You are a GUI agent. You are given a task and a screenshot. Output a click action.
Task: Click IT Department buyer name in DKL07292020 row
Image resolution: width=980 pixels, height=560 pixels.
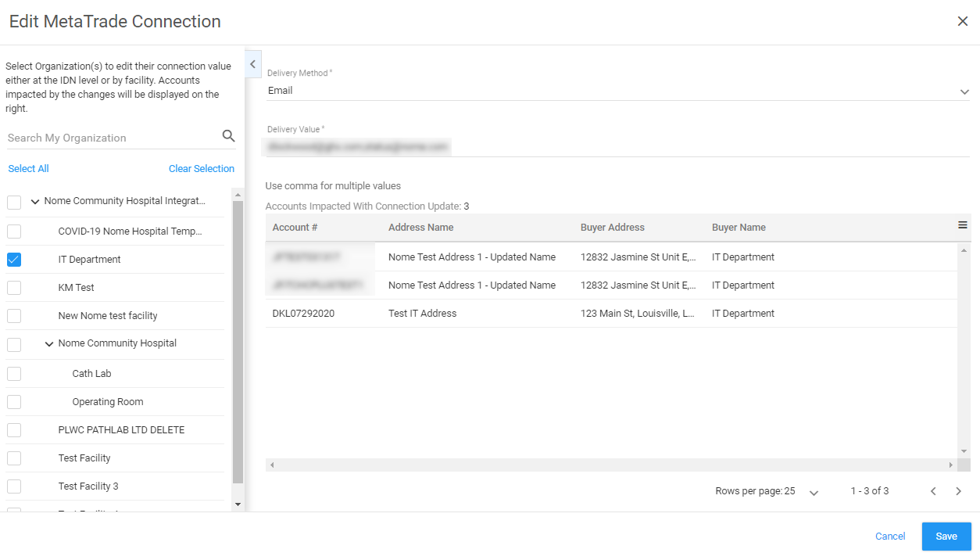coord(743,314)
